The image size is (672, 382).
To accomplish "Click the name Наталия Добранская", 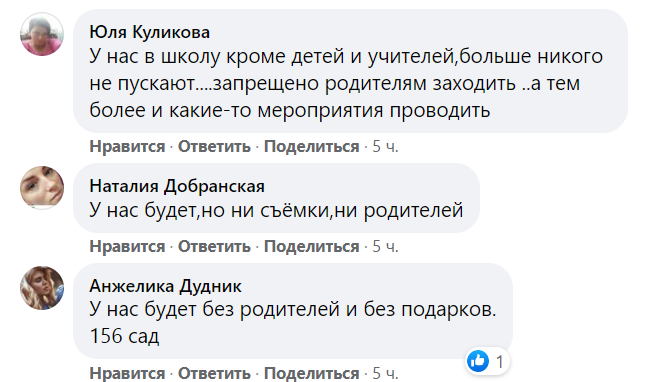I will (177, 186).
